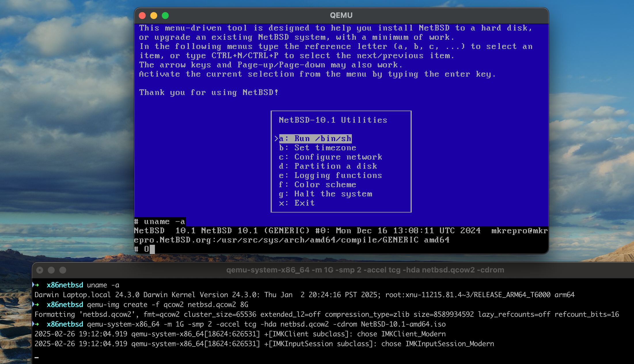Click 'Activate the current selection' instruction line

(317, 74)
